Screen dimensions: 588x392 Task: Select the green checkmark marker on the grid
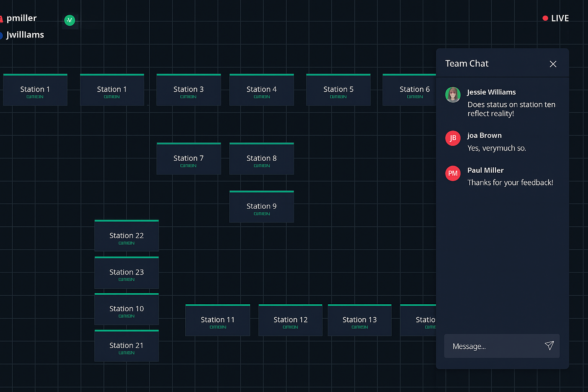[x=70, y=20]
